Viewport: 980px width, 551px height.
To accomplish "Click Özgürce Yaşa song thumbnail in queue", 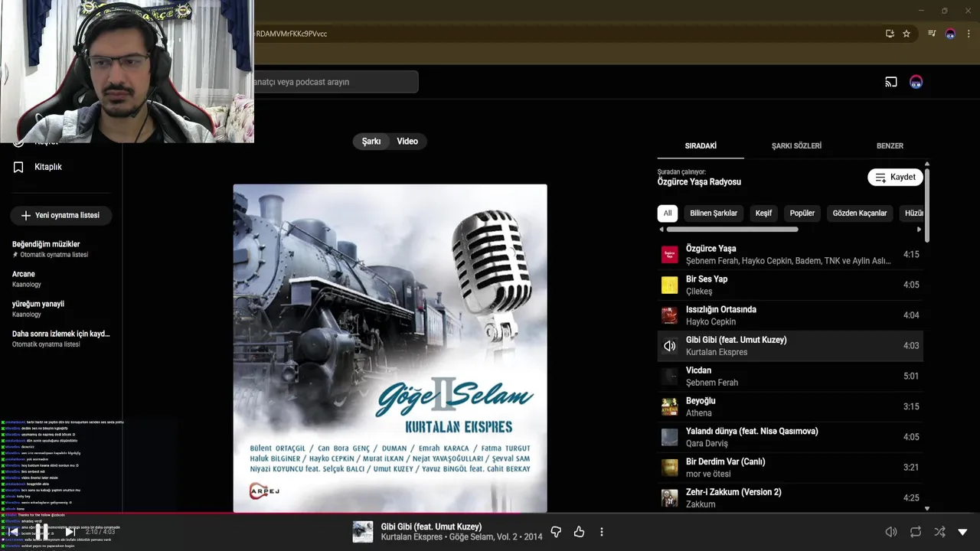I will [670, 255].
